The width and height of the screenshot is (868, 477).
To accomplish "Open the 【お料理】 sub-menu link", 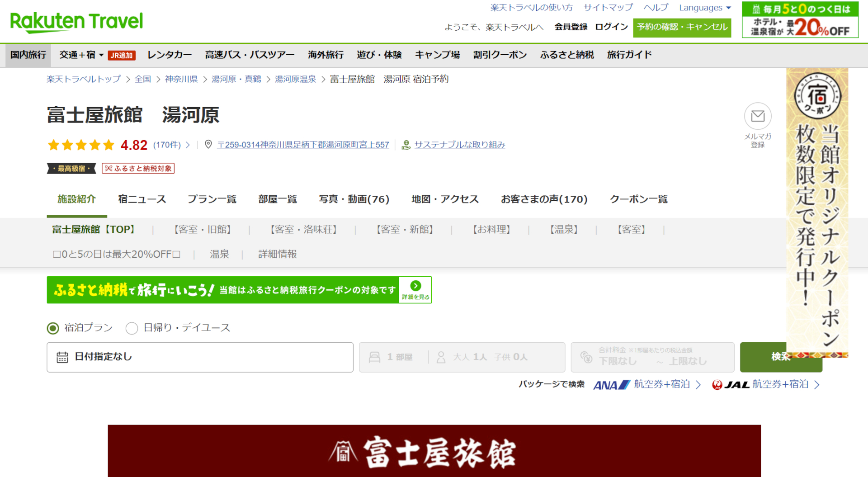I will coord(491,230).
